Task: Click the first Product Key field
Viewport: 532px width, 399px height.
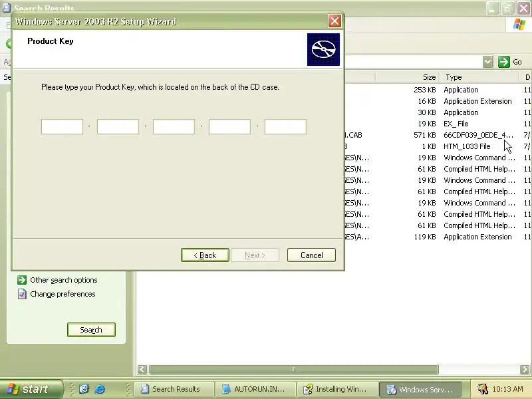Action: click(62, 126)
